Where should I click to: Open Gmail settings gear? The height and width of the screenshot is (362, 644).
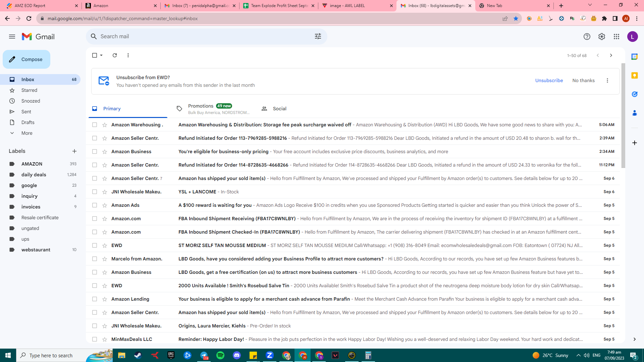tap(601, 37)
